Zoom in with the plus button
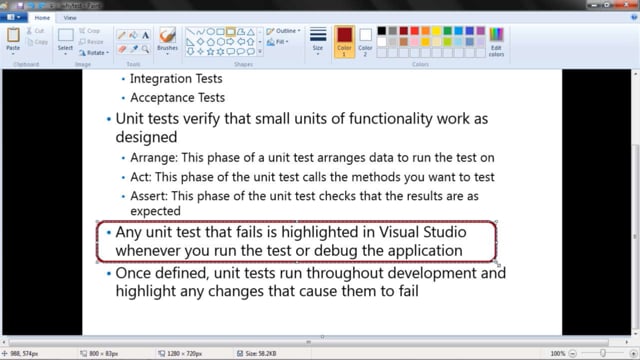The height and width of the screenshot is (360, 640). click(x=633, y=353)
